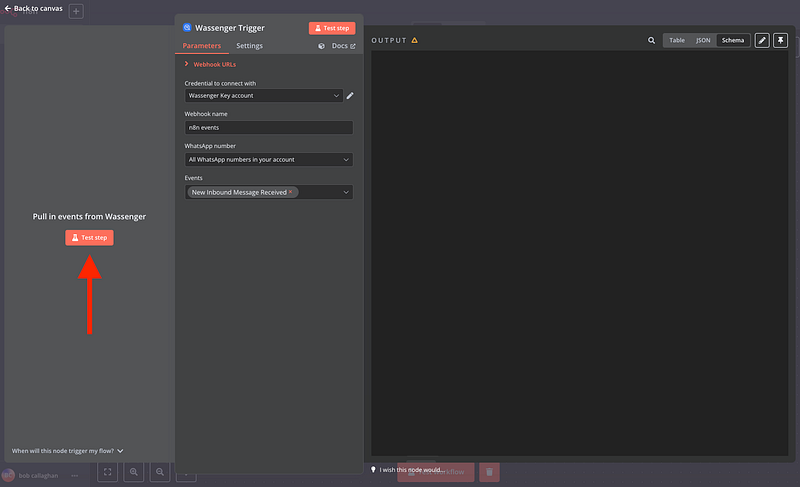Switch output view to Table
The width and height of the screenshot is (800, 487).
point(677,41)
